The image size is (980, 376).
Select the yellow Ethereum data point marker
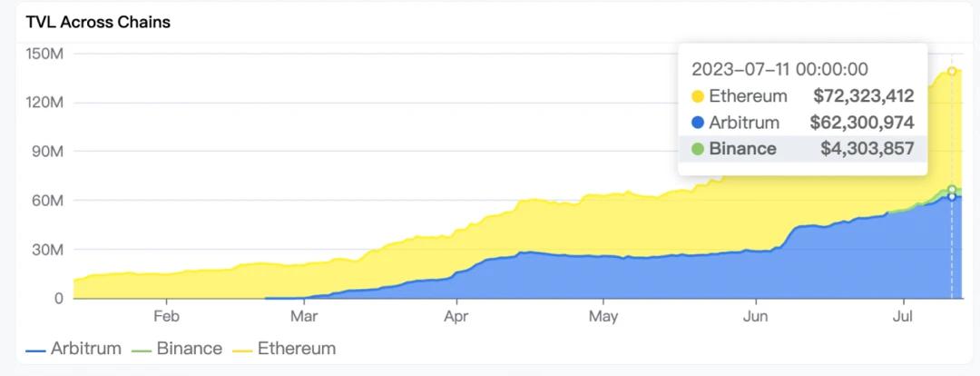952,71
